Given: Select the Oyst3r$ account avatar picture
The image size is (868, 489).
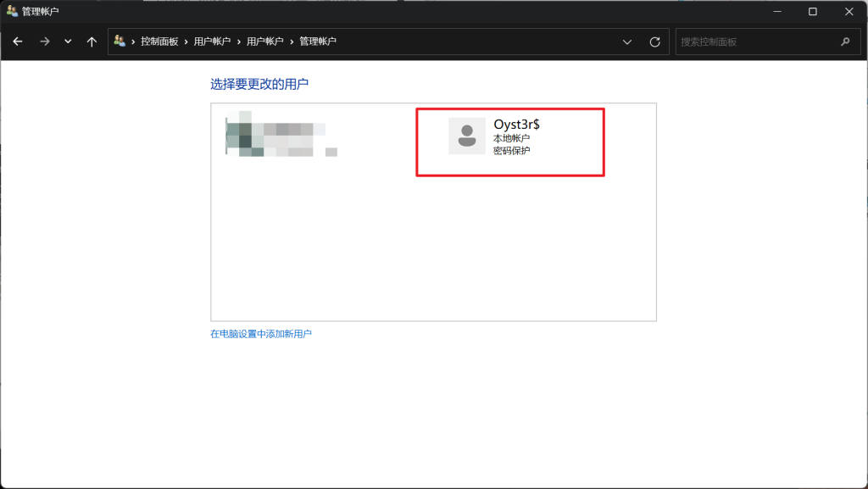Looking at the screenshot, I should click(466, 136).
